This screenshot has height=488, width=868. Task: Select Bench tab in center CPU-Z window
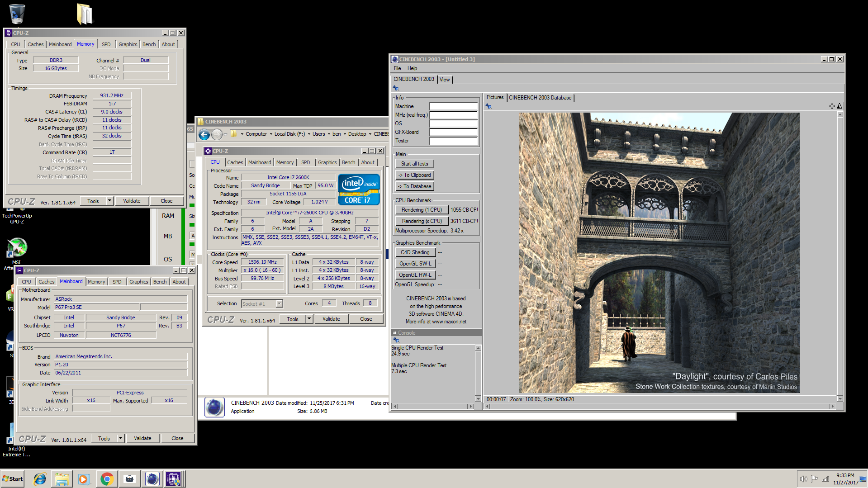pyautogui.click(x=348, y=162)
